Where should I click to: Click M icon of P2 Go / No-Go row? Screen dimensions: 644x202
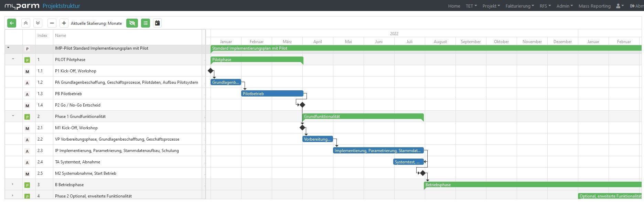tap(27, 105)
